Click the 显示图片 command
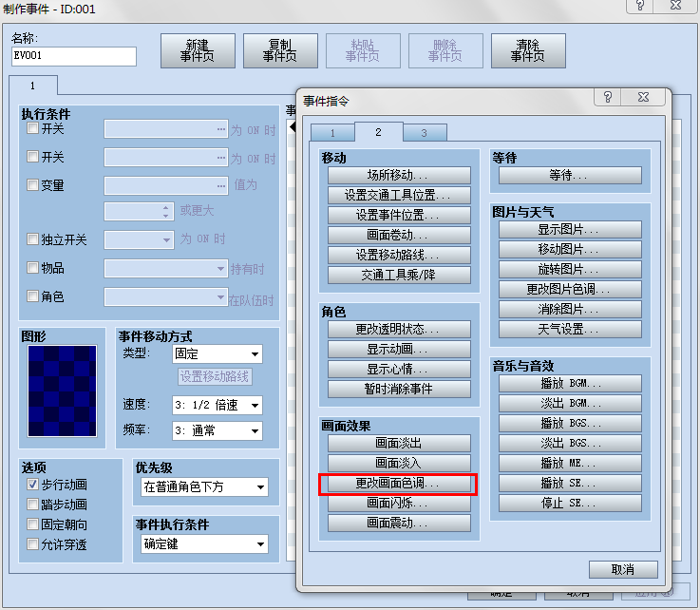Screen dimensions: 700x610 [570, 230]
